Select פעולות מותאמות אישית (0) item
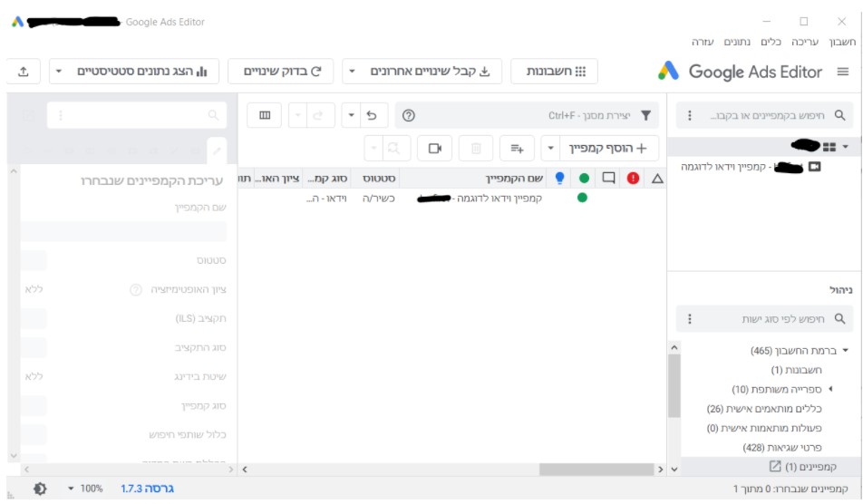Viewport: 863px width, 504px height. [x=764, y=428]
